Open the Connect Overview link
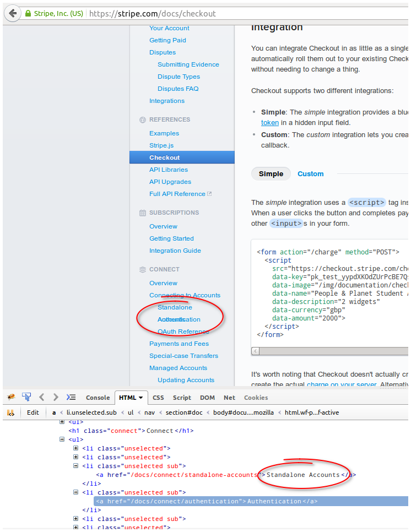Screen dimensions: 411x532 [x=163, y=283]
